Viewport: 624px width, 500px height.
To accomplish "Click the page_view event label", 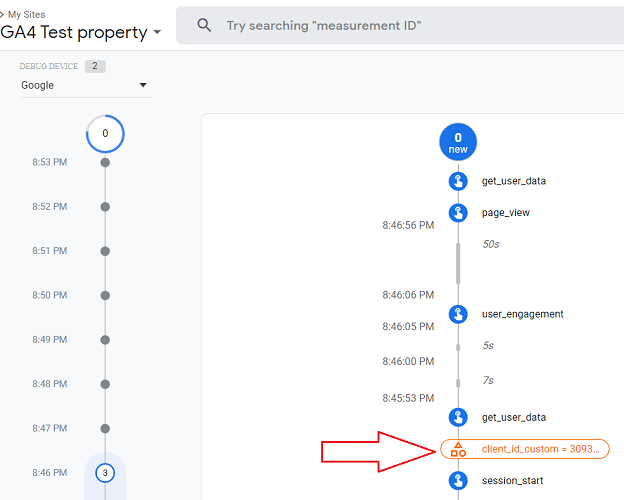I will 506,213.
